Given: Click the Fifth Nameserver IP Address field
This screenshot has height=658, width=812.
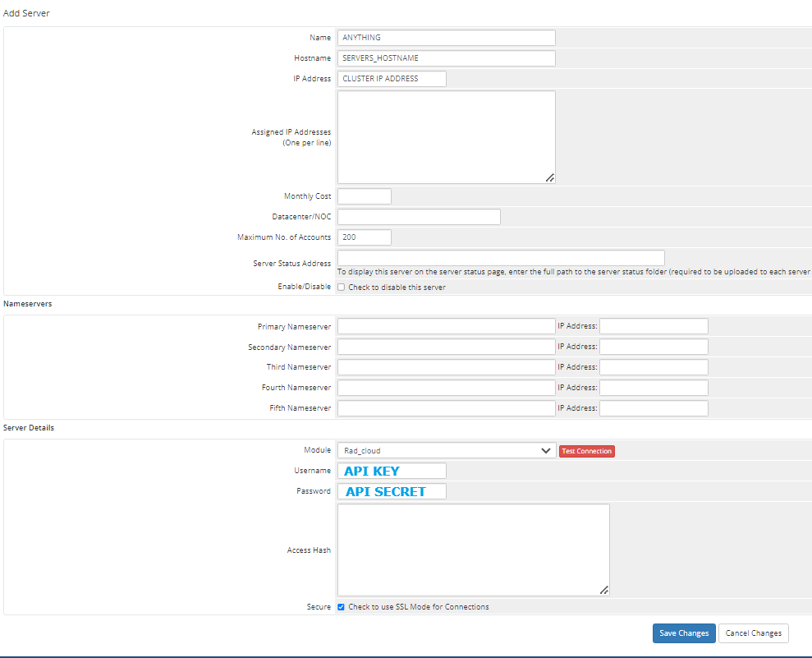Looking at the screenshot, I should point(654,408).
